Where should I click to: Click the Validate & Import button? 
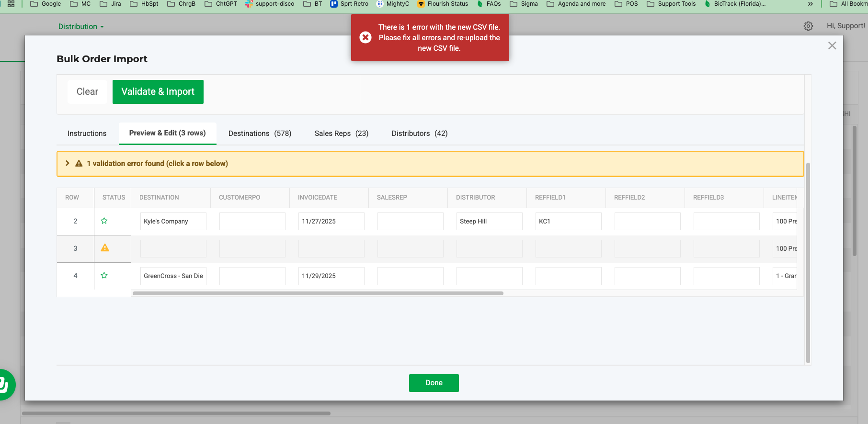158,92
